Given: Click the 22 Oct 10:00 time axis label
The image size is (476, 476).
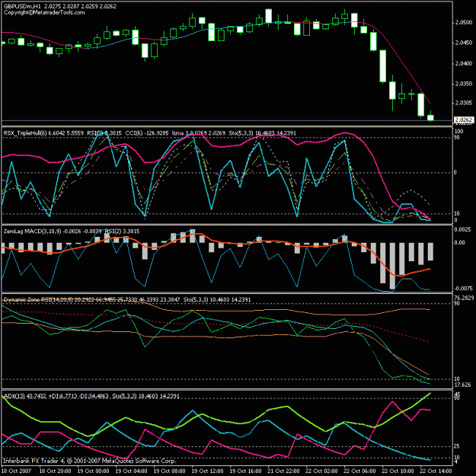Looking at the screenshot, I should tap(398, 471).
